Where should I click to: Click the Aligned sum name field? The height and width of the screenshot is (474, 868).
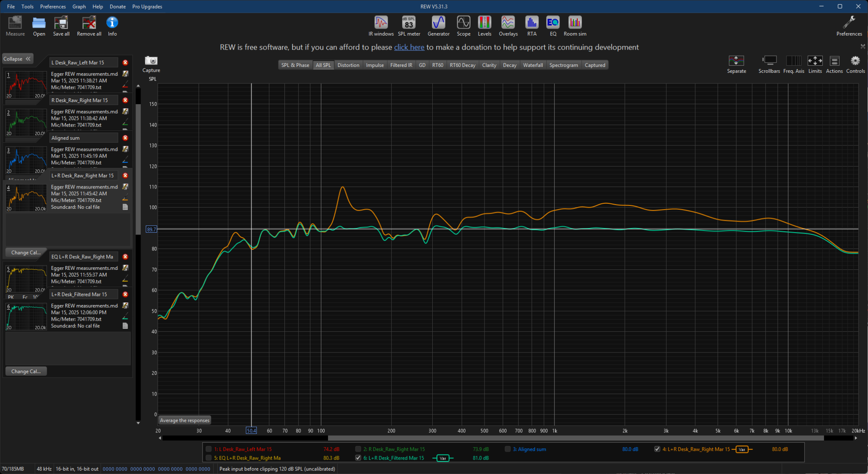click(x=83, y=138)
